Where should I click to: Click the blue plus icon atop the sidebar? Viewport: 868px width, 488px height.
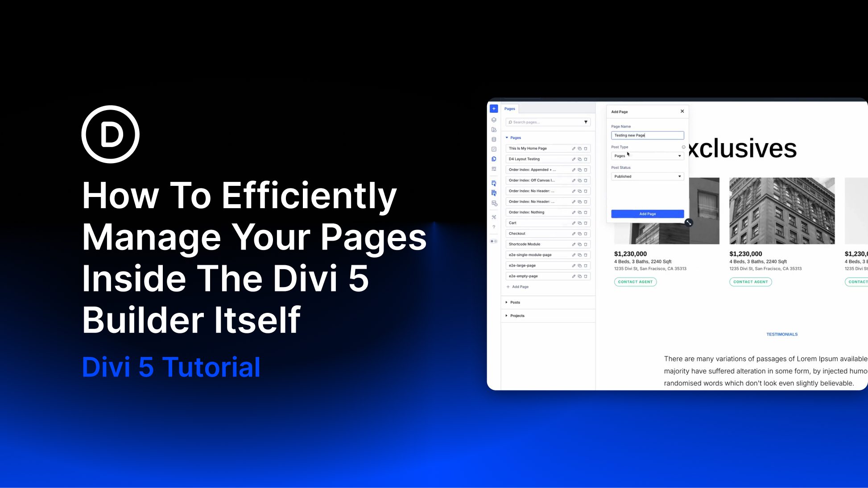(x=494, y=108)
